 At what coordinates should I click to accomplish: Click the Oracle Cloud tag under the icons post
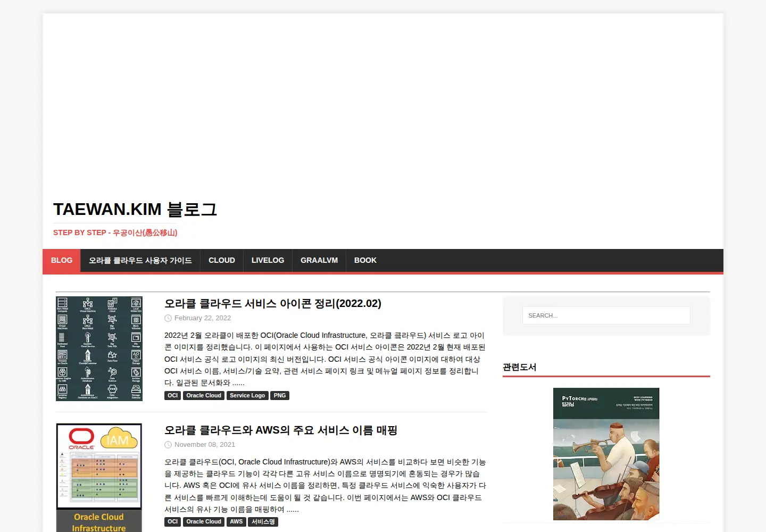(204, 395)
